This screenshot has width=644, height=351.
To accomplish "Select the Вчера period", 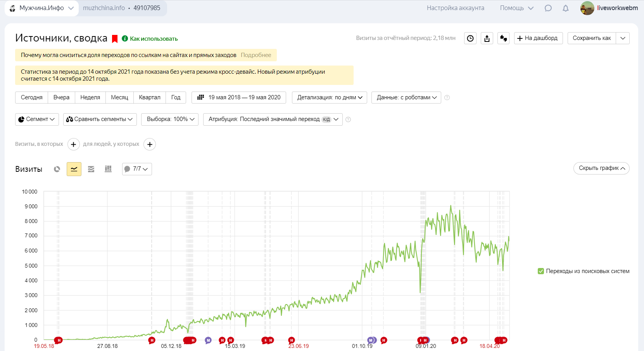I will pos(61,97).
